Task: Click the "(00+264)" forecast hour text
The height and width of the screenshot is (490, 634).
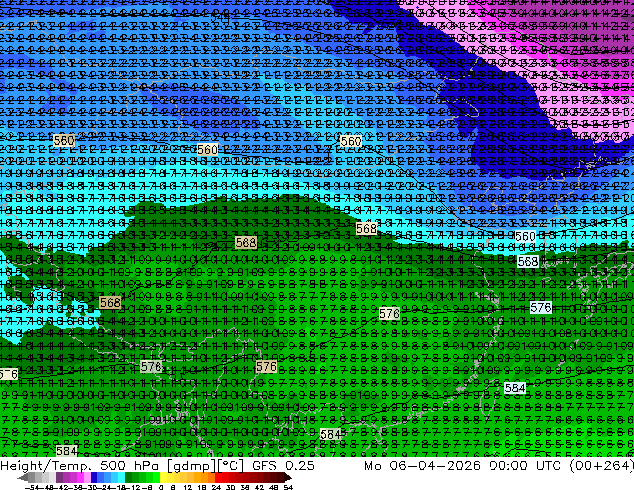Action: click(x=601, y=466)
